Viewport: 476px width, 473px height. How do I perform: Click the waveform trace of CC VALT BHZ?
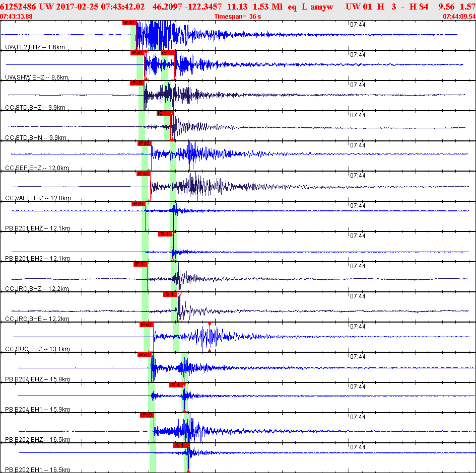240,187
